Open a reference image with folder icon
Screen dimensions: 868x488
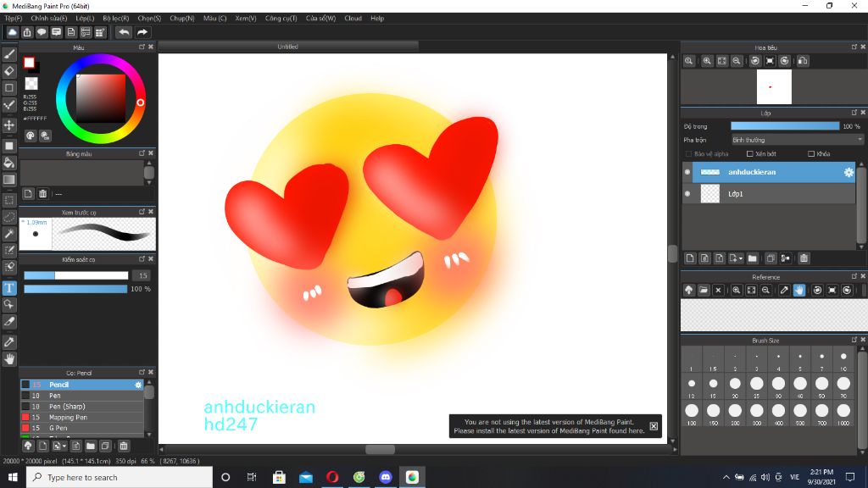point(703,290)
